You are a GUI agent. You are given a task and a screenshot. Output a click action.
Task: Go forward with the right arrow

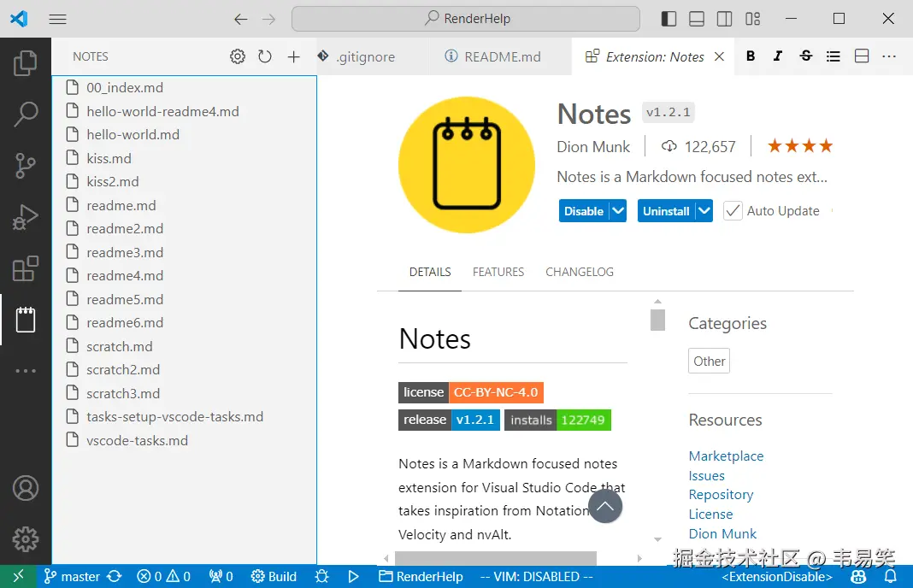click(268, 19)
